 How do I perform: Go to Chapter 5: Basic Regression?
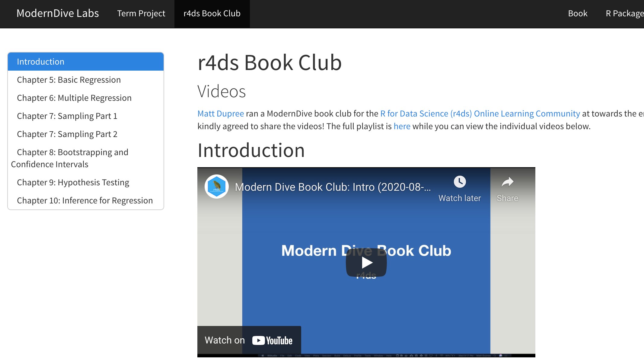69,80
